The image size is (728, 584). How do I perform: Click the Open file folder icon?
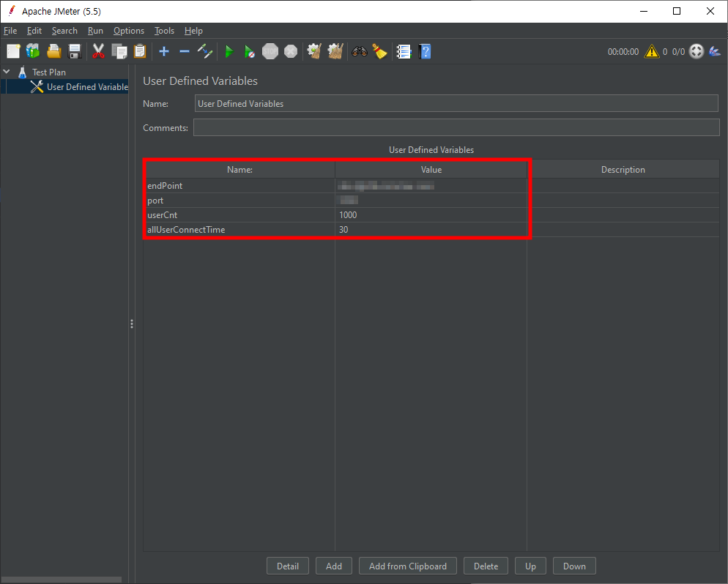coord(54,51)
